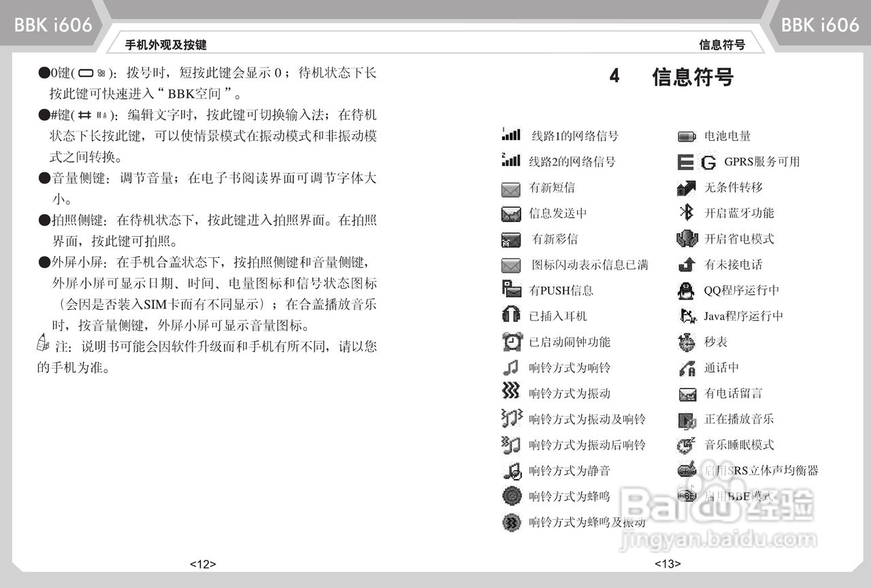Click the vibrate-then-ring icon (振动后响铃)
The image size is (871, 588).
(x=511, y=444)
